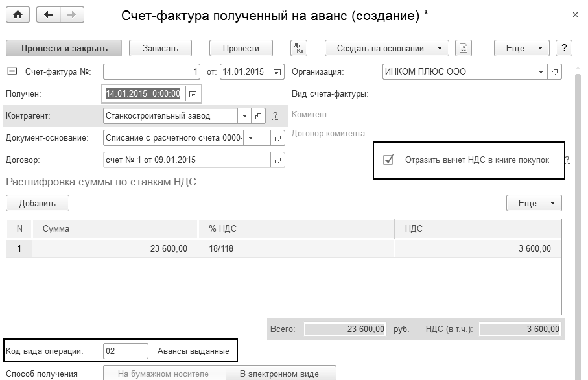Click the НДС (в т.ч.) total field
The height and width of the screenshot is (380, 588).
(x=520, y=329)
